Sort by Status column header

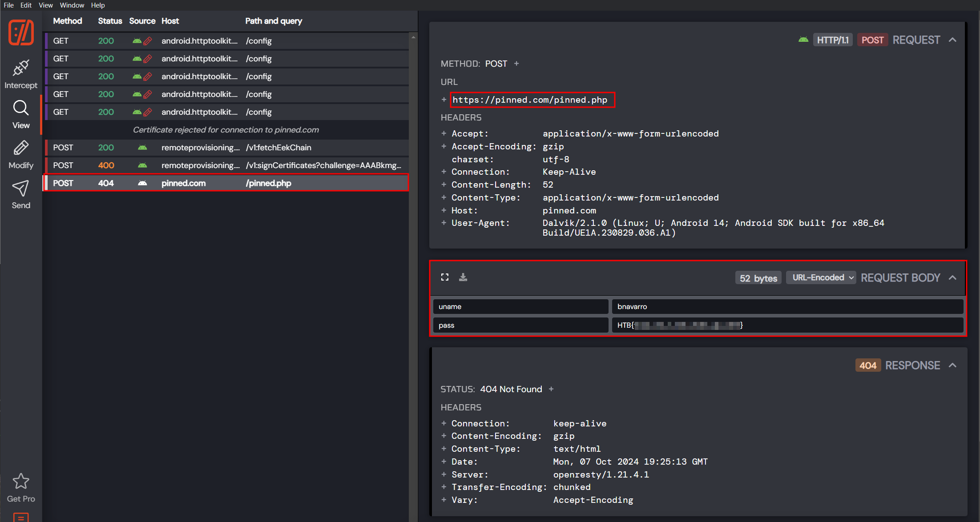tap(110, 21)
